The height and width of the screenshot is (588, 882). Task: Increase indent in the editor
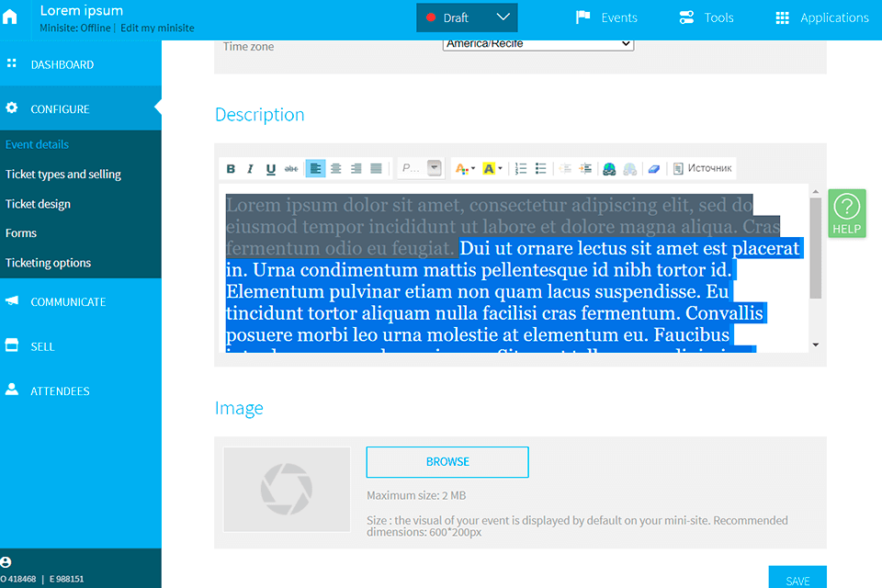point(585,168)
